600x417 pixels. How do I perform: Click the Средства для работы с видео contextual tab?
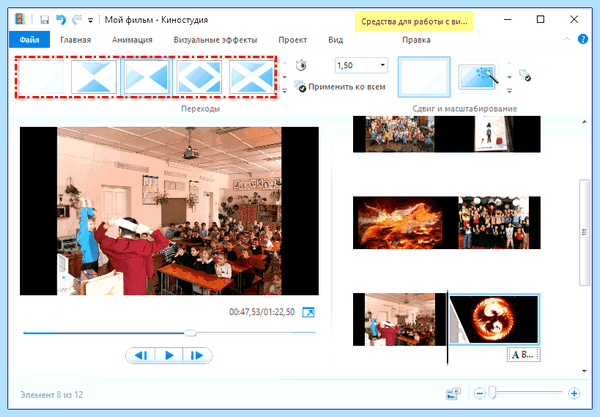click(x=414, y=21)
